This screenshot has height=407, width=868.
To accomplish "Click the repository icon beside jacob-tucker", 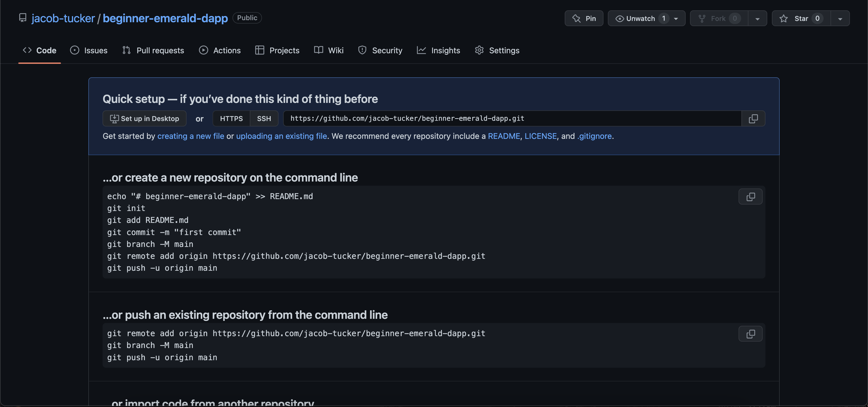I will point(22,18).
